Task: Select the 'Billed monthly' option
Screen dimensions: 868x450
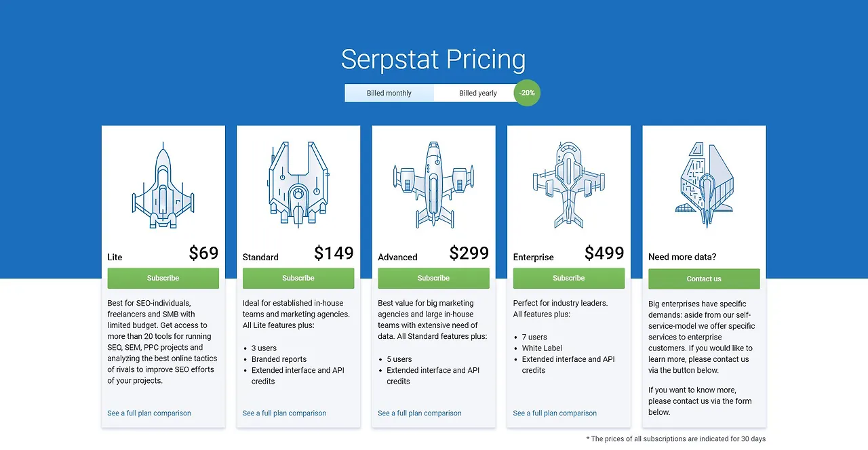Action: tap(389, 92)
